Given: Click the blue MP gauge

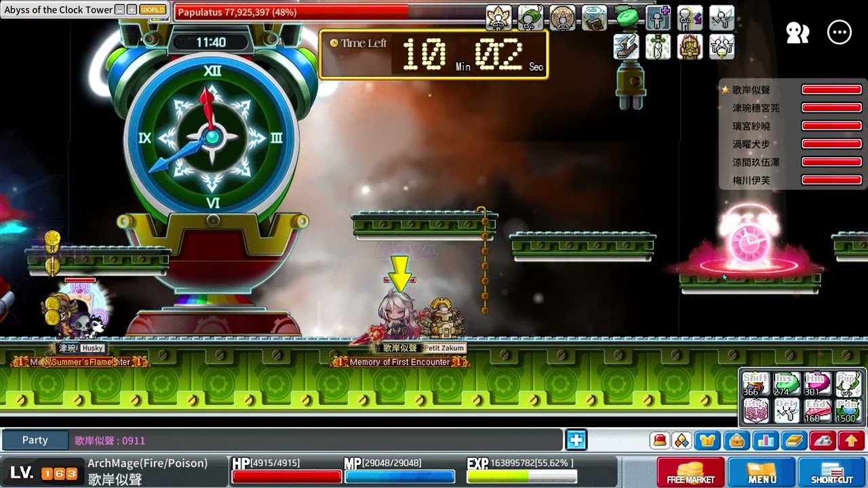Looking at the screenshot, I should point(399,476).
